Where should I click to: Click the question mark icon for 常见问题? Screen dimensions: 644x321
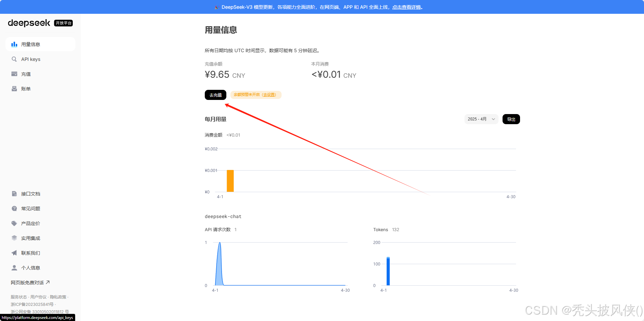[x=14, y=209]
